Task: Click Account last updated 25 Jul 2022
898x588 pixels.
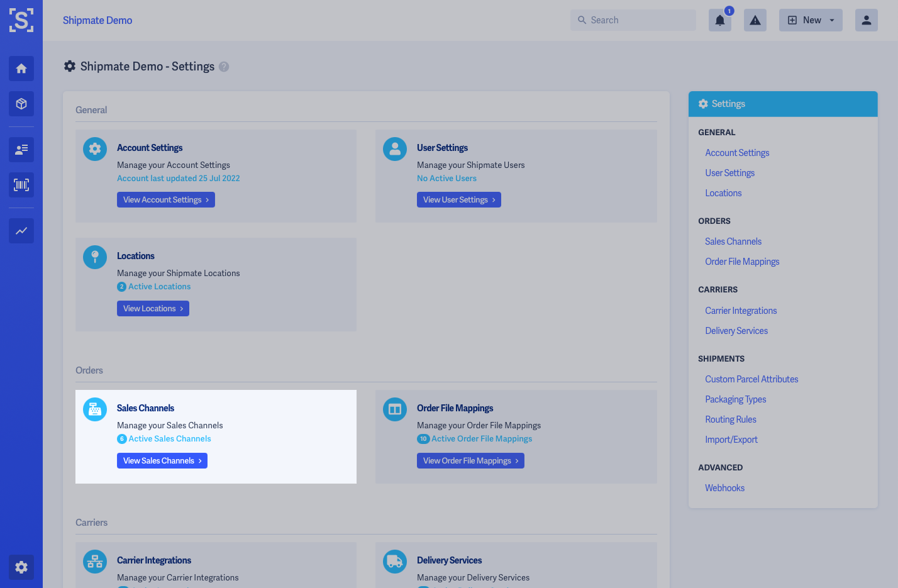Action: coord(179,179)
